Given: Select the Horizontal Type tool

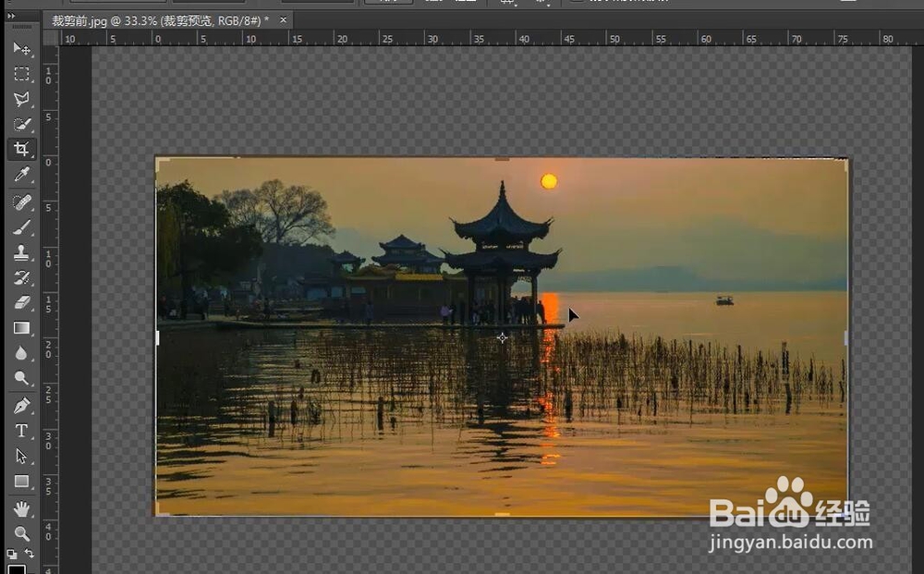Looking at the screenshot, I should (21, 431).
